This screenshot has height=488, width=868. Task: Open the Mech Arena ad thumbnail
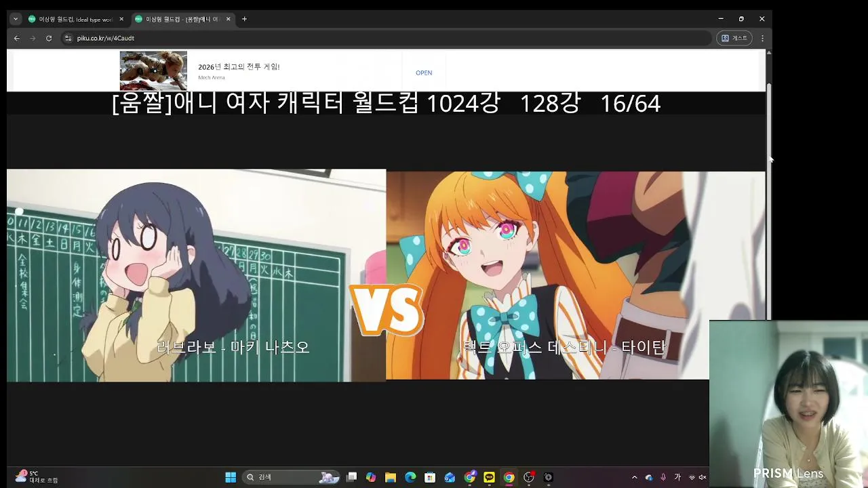[153, 70]
